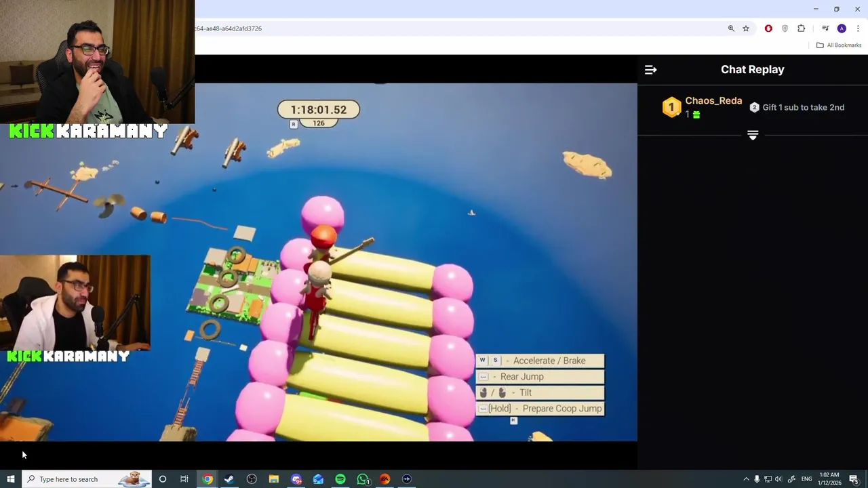Collapse the Chat Replay panel

coord(650,70)
